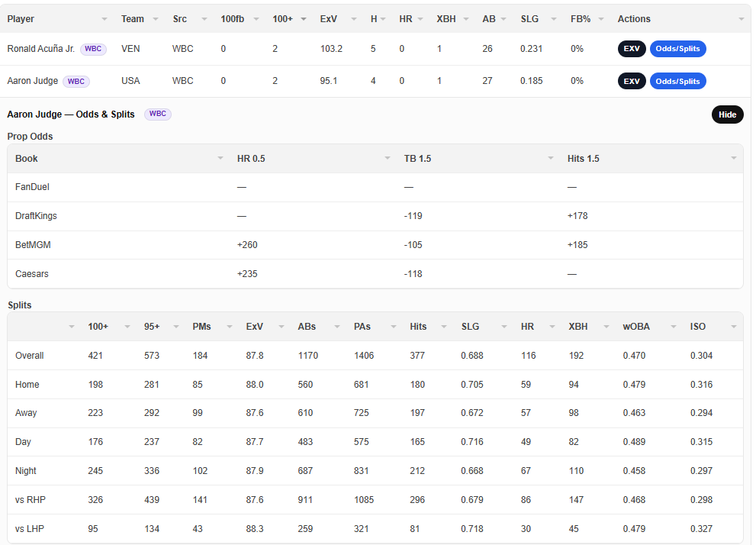Click the Day splits row label
The image size is (756, 545).
(23, 442)
